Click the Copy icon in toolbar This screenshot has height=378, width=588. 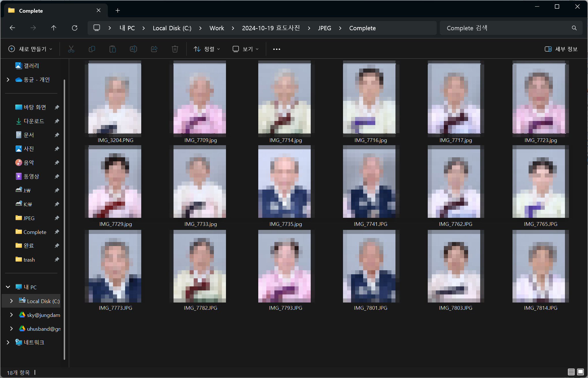(92, 49)
